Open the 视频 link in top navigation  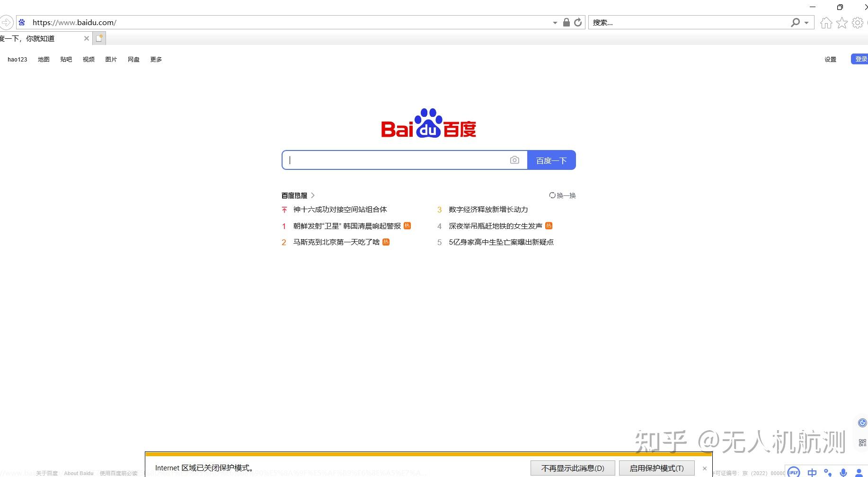coord(89,60)
